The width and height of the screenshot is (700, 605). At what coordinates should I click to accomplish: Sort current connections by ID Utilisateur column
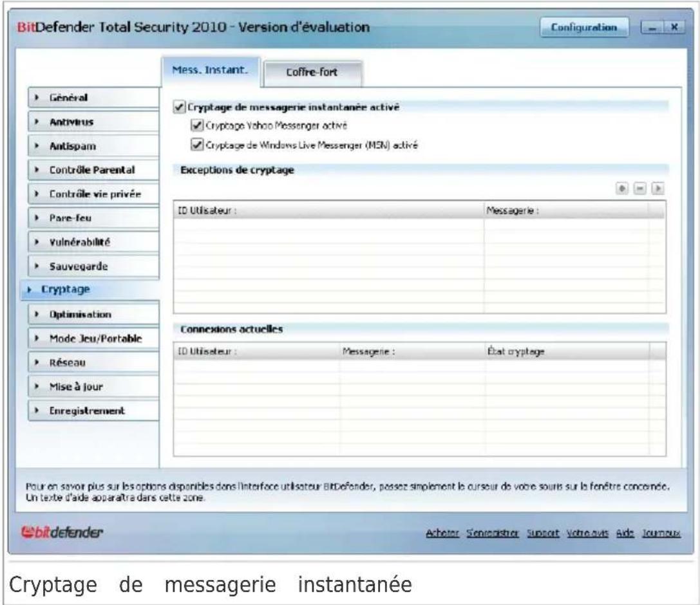[x=257, y=351]
